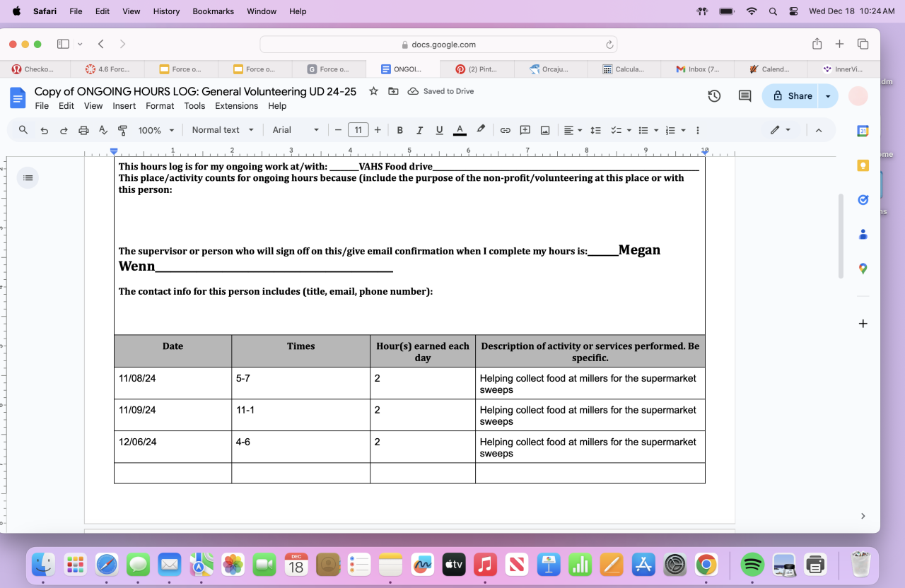Open the zoom 100% dropdown
Screen dimensions: 905x588
tap(156, 130)
